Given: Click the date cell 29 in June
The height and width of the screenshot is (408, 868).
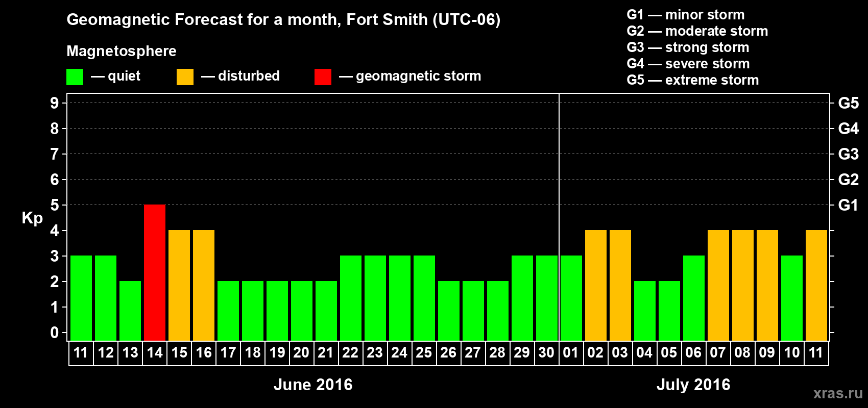Looking at the screenshot, I should [522, 353].
